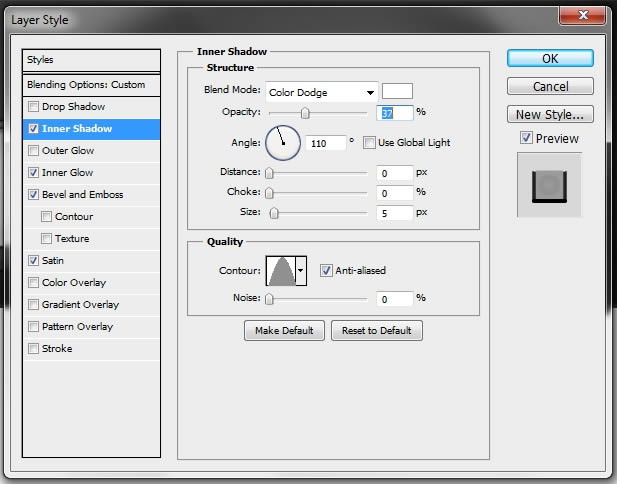This screenshot has width=617, height=484.
Task: Click the Cancel button
Action: click(x=550, y=86)
